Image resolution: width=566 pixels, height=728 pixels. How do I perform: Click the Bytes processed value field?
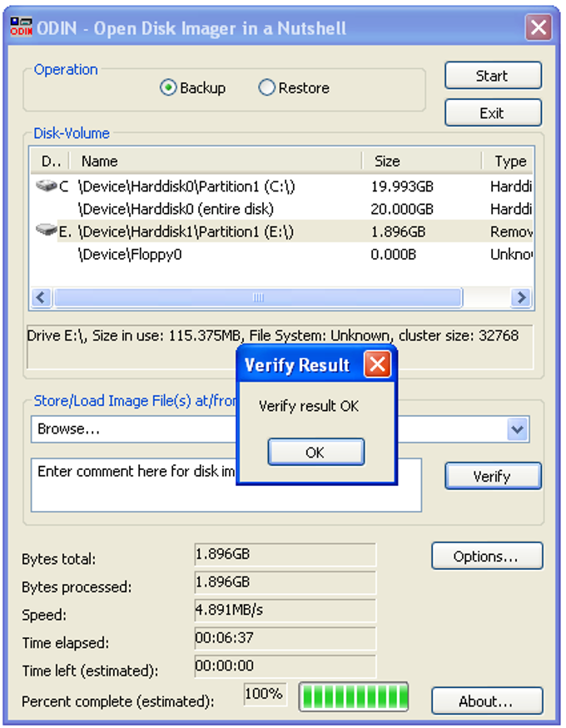pyautogui.click(x=285, y=582)
